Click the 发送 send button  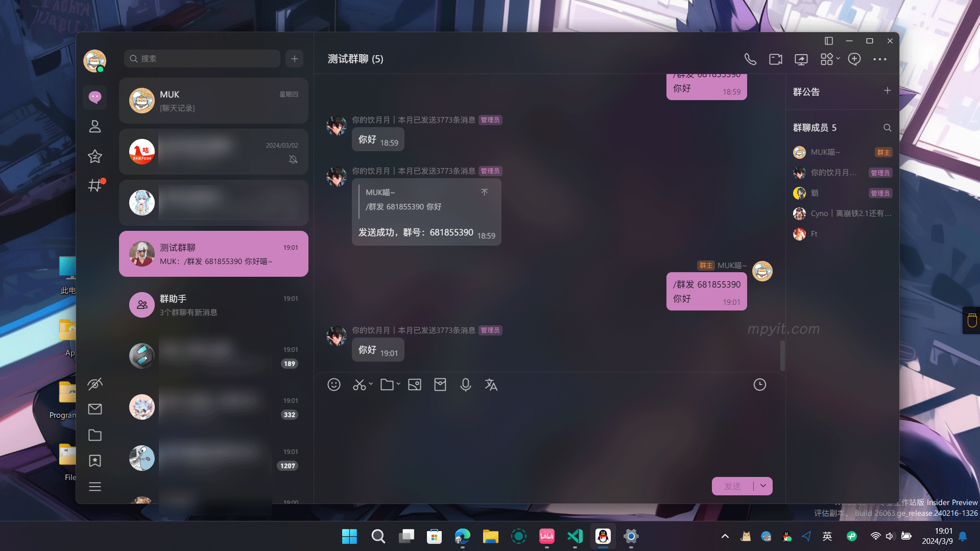(x=733, y=486)
